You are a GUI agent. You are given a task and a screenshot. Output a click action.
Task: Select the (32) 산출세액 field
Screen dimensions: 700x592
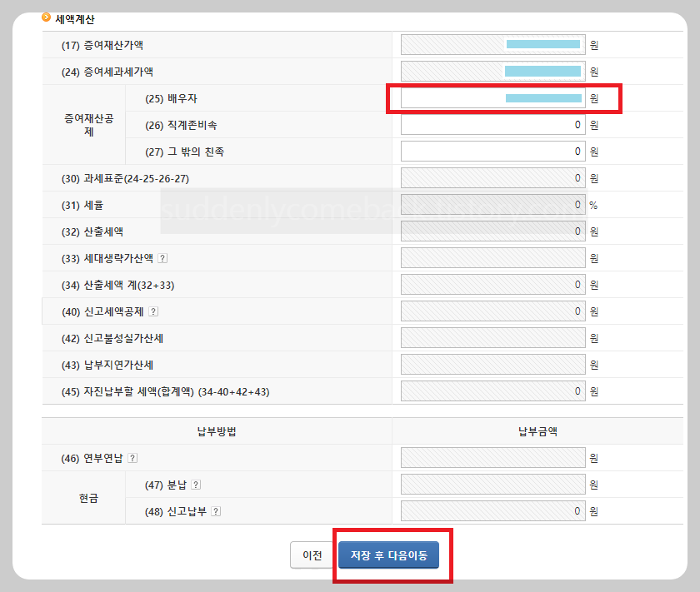pos(492,231)
